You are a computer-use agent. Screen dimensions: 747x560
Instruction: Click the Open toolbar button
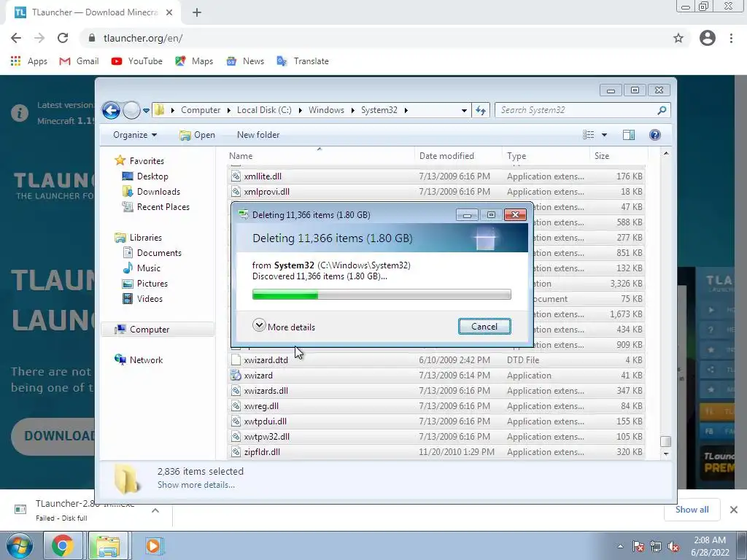(x=197, y=135)
